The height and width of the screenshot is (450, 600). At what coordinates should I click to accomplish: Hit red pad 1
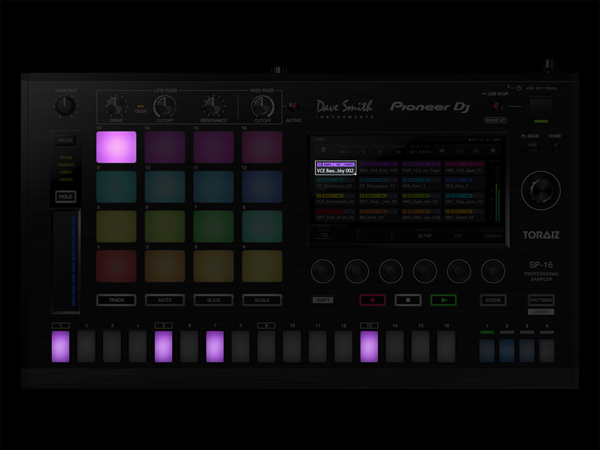point(116,266)
